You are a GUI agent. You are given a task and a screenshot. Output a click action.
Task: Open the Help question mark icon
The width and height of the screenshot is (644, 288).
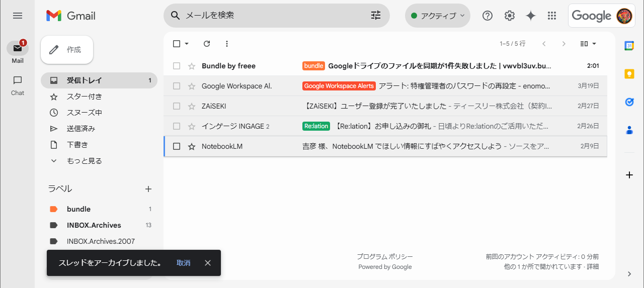488,16
